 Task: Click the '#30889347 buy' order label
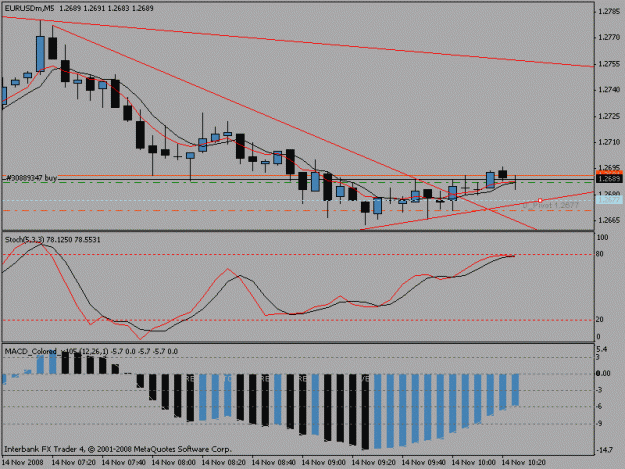coord(31,178)
